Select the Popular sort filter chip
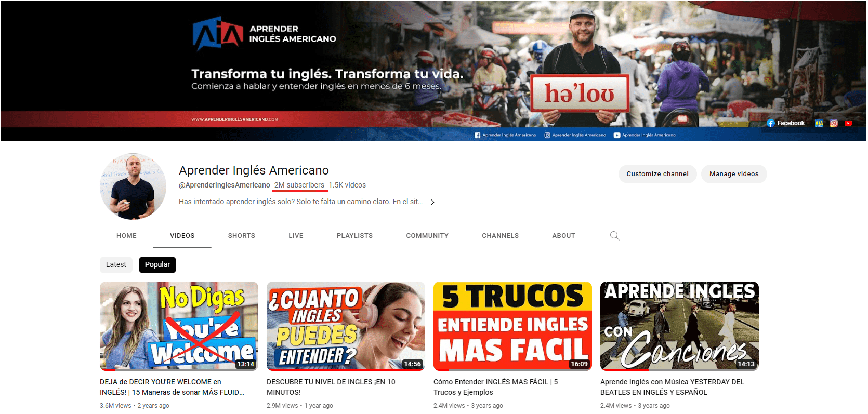This screenshot has width=868, height=414. (157, 265)
